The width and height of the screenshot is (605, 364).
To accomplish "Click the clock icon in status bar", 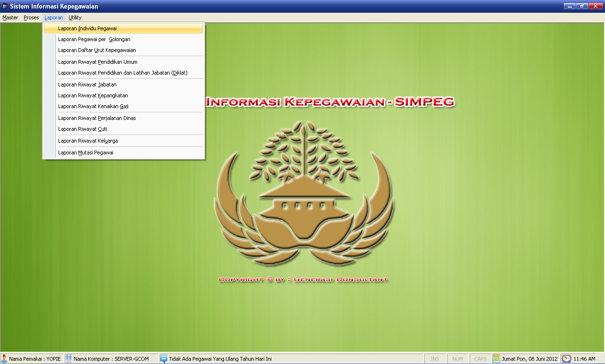I will [x=566, y=359].
